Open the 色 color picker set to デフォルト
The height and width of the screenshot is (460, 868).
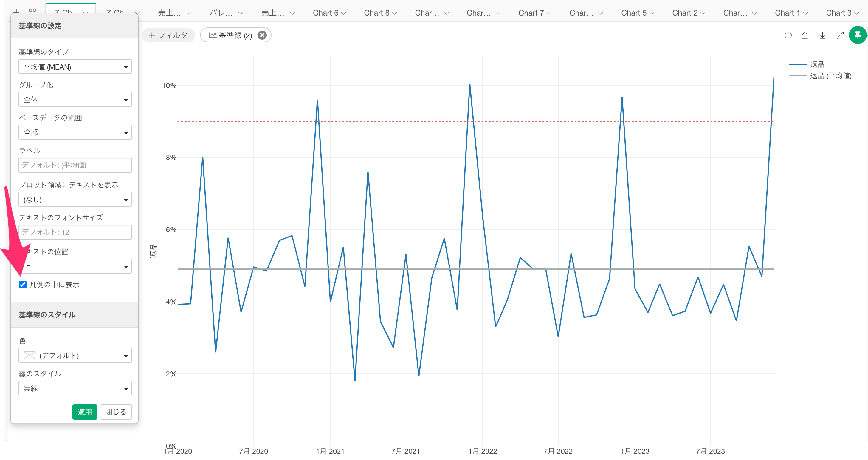pyautogui.click(x=75, y=356)
